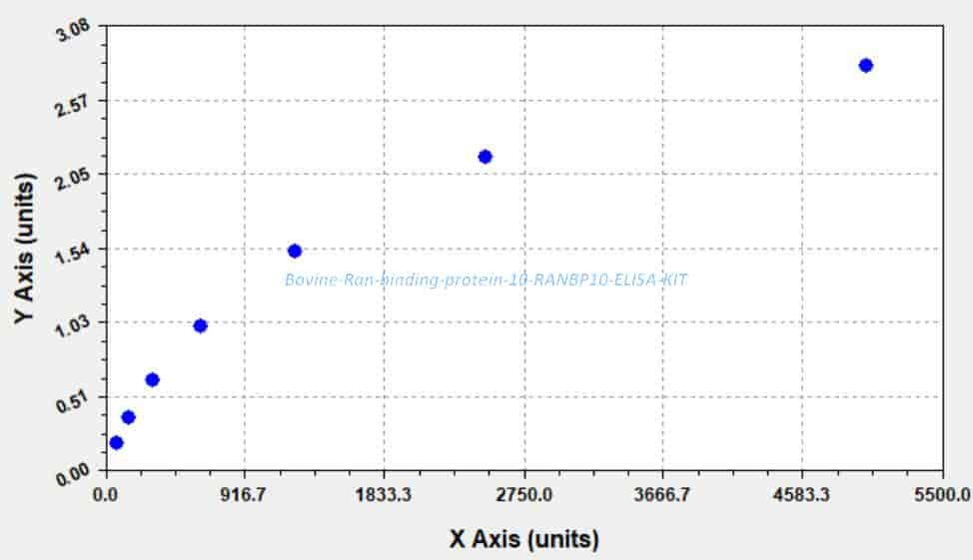Screen dimensions: 973x560
Task: Click the X tick label '2750.0'
Action: click(524, 495)
